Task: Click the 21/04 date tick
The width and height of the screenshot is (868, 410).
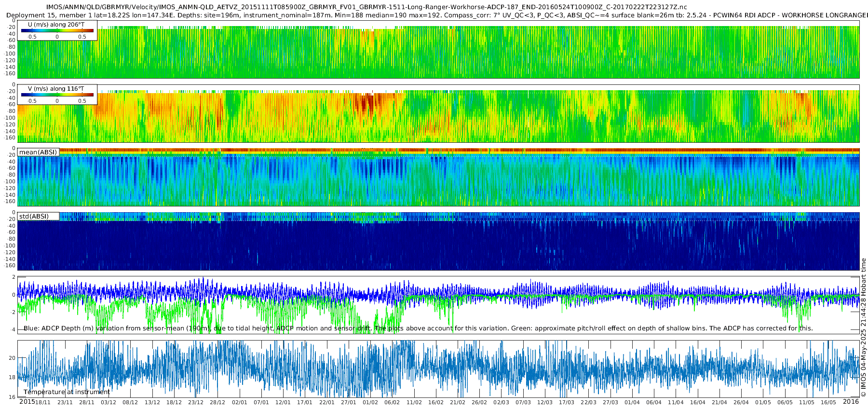Action: click(x=719, y=402)
